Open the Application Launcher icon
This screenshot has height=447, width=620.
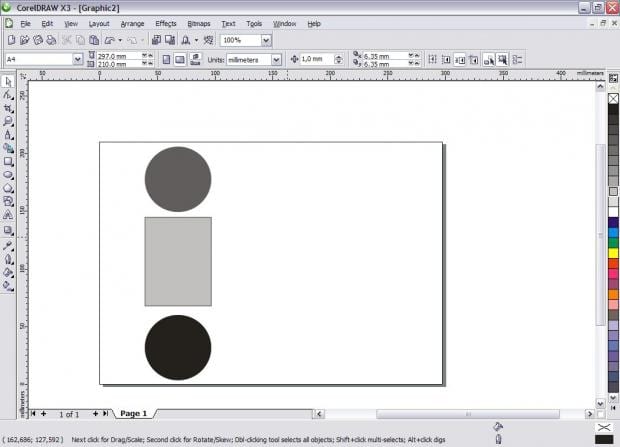click(x=186, y=40)
